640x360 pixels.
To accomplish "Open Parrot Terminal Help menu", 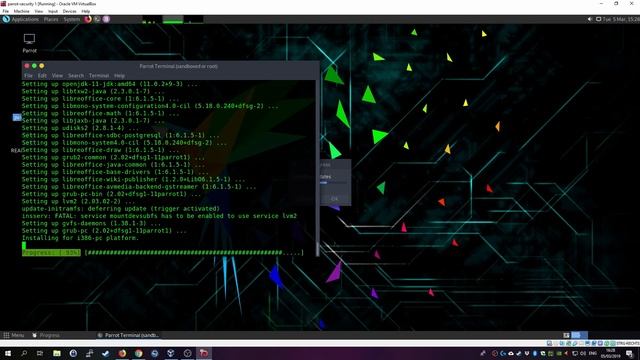I will click(x=119, y=76).
